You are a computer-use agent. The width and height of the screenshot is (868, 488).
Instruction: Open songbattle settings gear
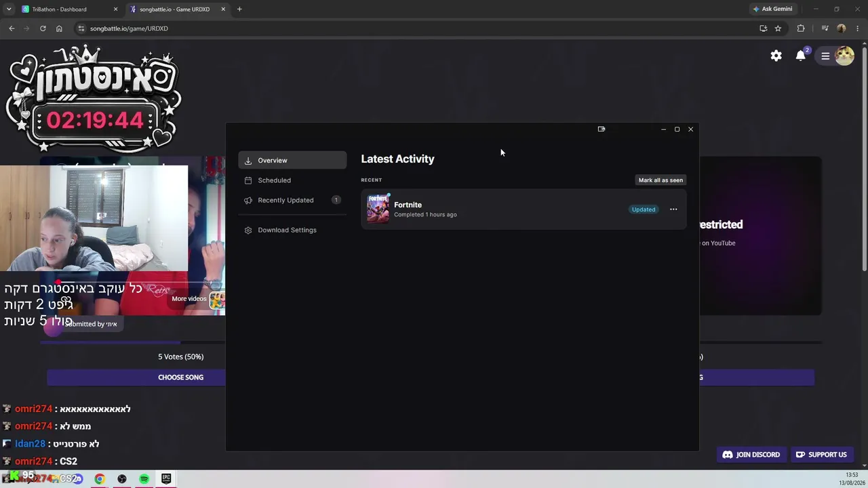tap(776, 56)
